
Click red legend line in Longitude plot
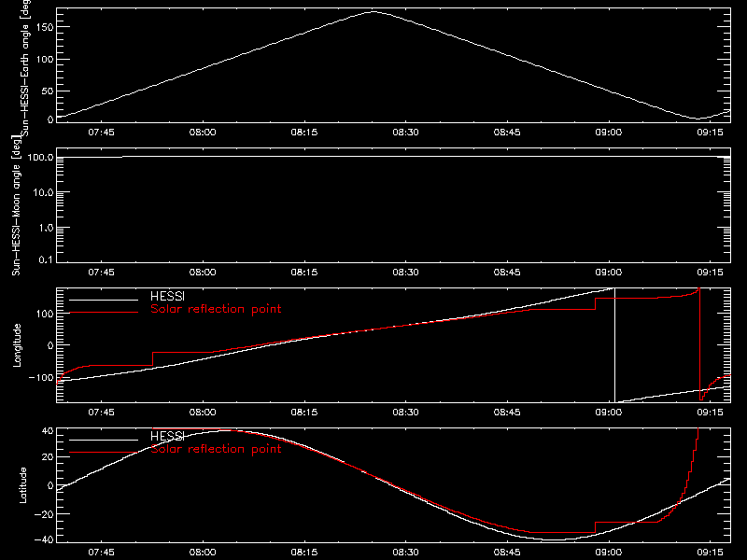click(104, 313)
